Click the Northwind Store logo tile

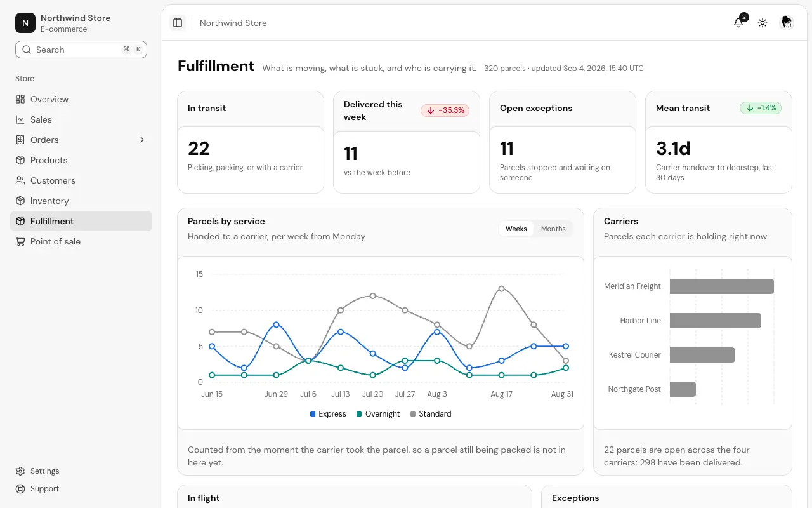(25, 23)
